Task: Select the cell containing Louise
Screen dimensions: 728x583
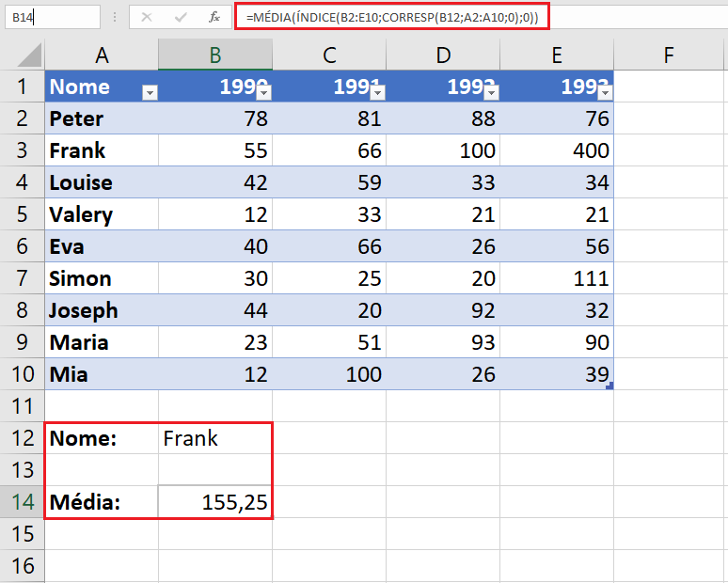Action: 102,182
